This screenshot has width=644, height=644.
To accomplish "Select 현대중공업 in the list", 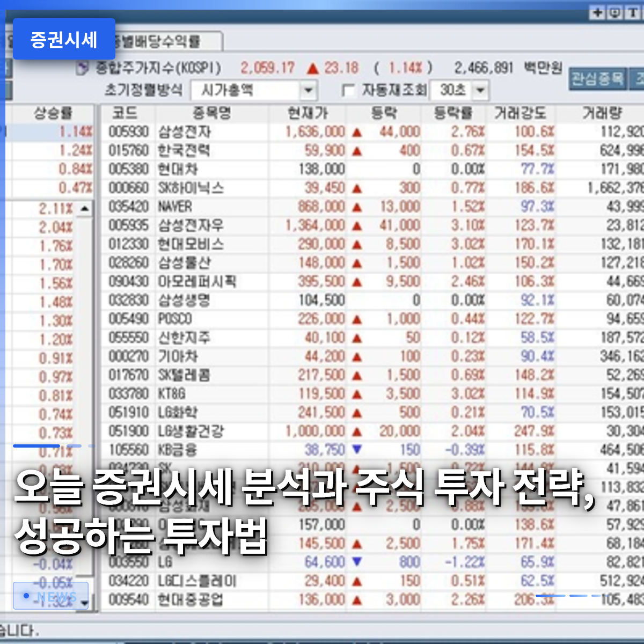I will (191, 600).
